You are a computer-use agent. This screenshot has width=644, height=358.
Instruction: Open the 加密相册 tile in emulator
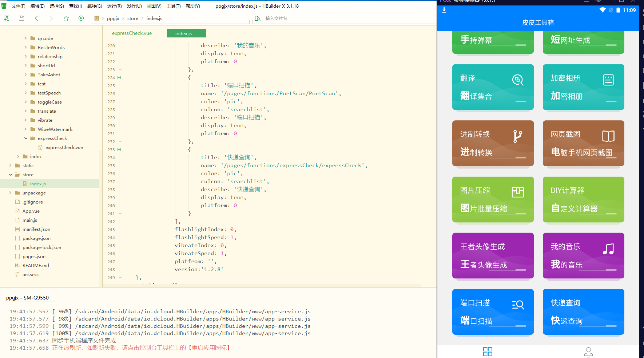pos(584,87)
